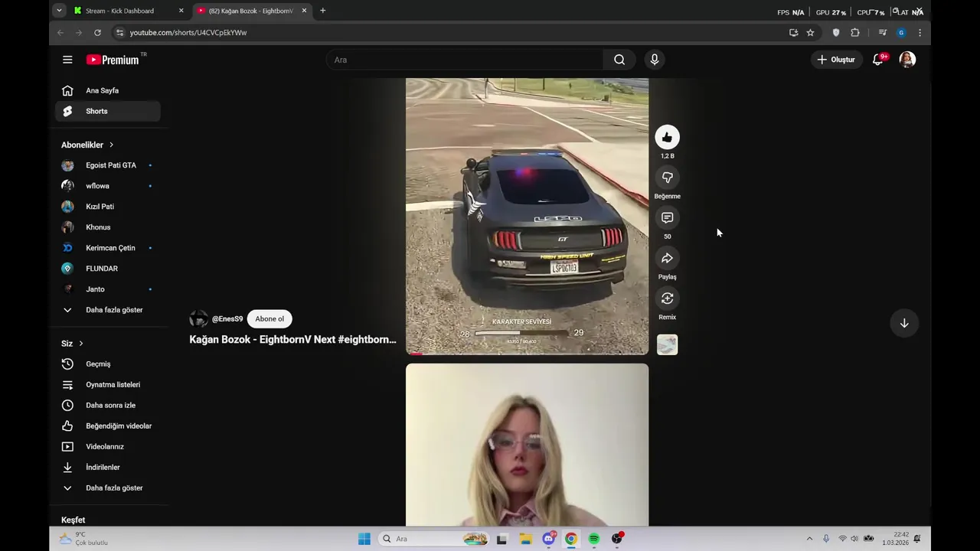Viewport: 980px width, 551px height.
Task: Open Janto channel
Action: [x=108, y=289]
